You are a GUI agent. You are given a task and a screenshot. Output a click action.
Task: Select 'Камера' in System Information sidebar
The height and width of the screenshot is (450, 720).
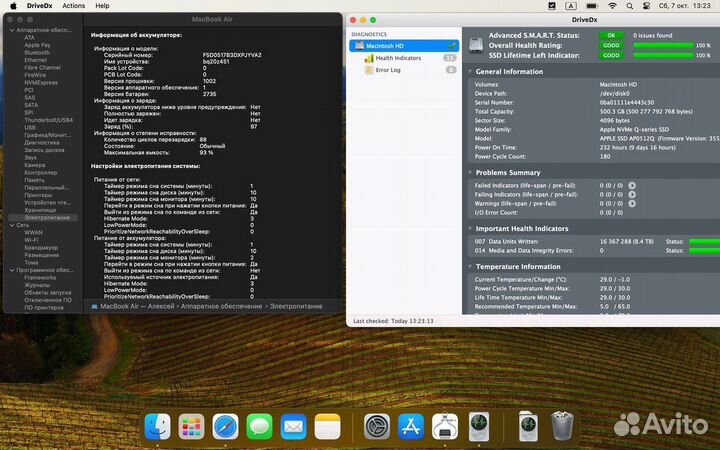[x=34, y=165]
